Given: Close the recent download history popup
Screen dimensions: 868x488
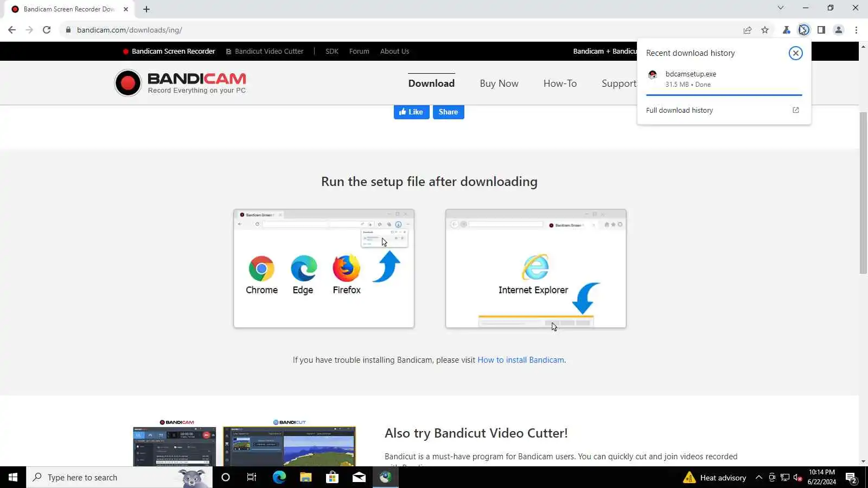Looking at the screenshot, I should [796, 53].
